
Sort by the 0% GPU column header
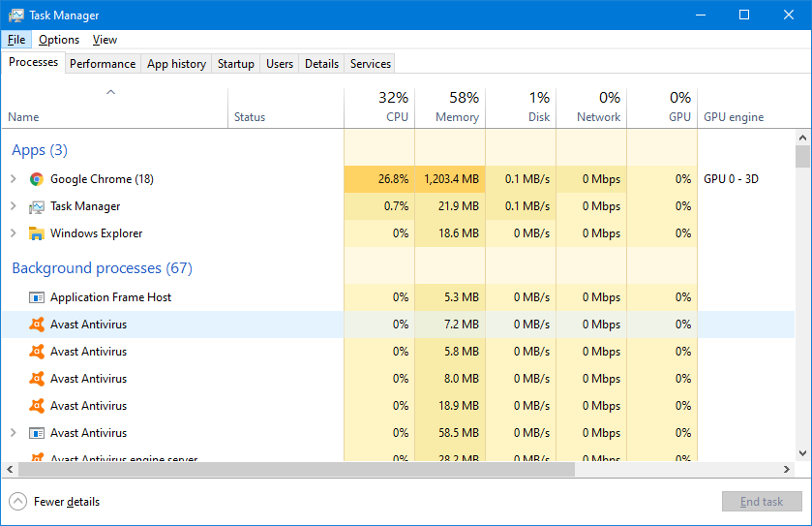(x=662, y=108)
